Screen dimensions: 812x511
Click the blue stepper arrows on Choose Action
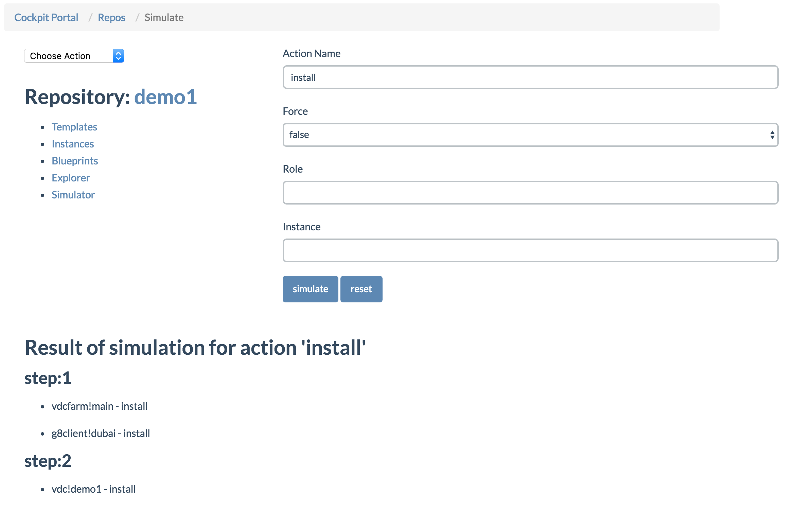118,56
